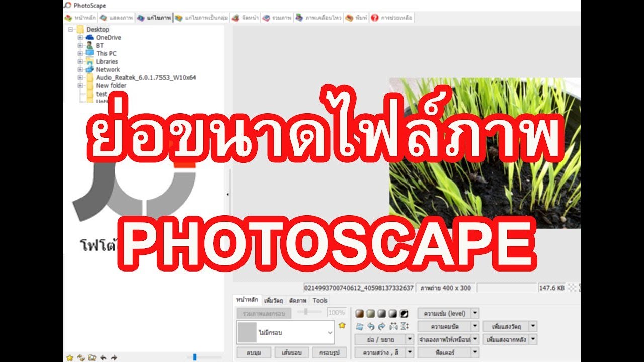The width and height of the screenshot is (644, 362).
Task: Go back with the left arrow icon
Action: (103, 357)
